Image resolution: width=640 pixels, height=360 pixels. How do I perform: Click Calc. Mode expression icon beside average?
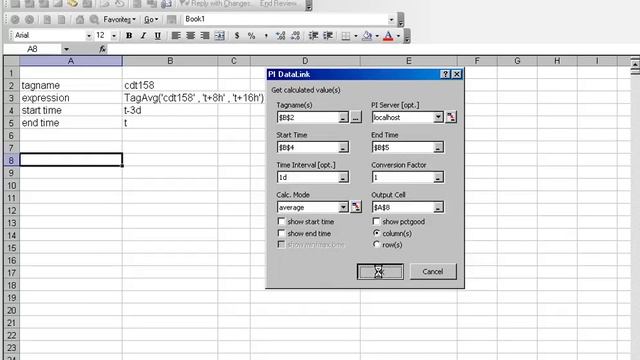pos(356,207)
